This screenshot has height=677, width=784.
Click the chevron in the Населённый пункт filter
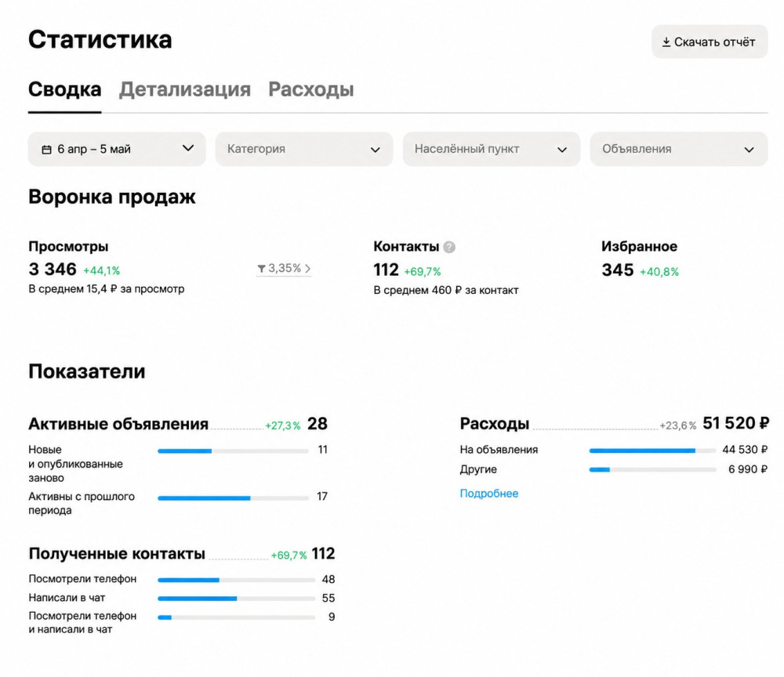tap(562, 150)
